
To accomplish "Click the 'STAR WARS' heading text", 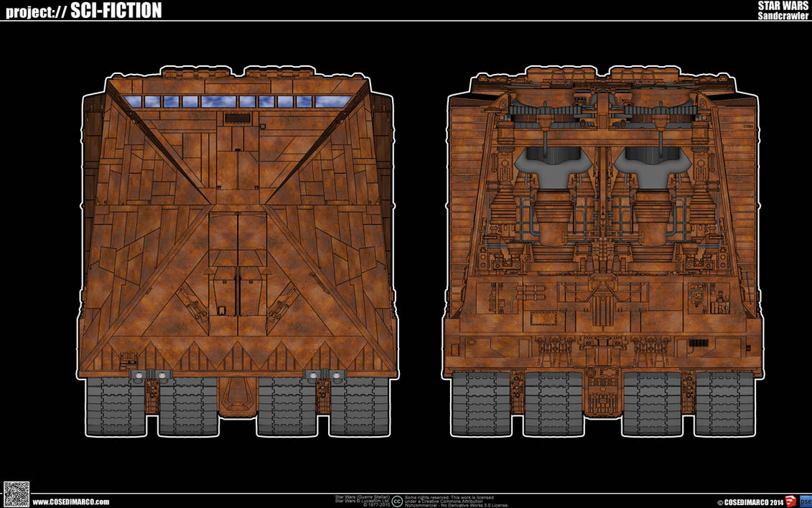I will tap(783, 6).
